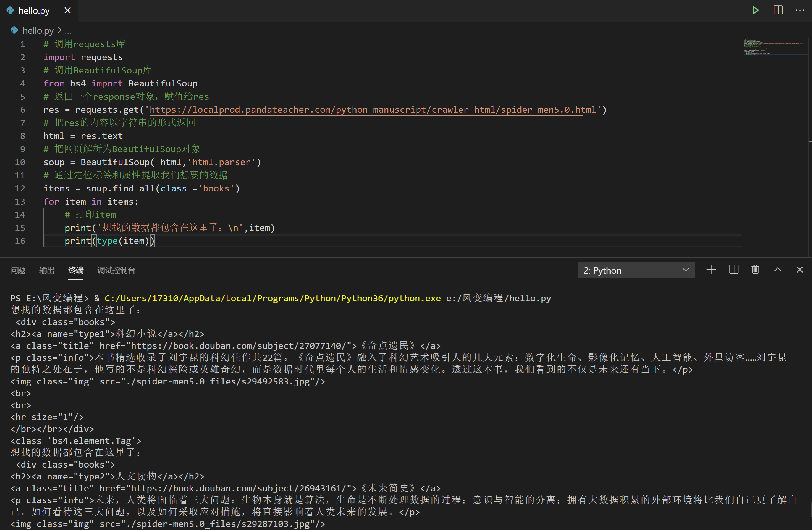Click 'items = soup.find_all' code line
The width and height of the screenshot is (812, 530).
tap(142, 188)
